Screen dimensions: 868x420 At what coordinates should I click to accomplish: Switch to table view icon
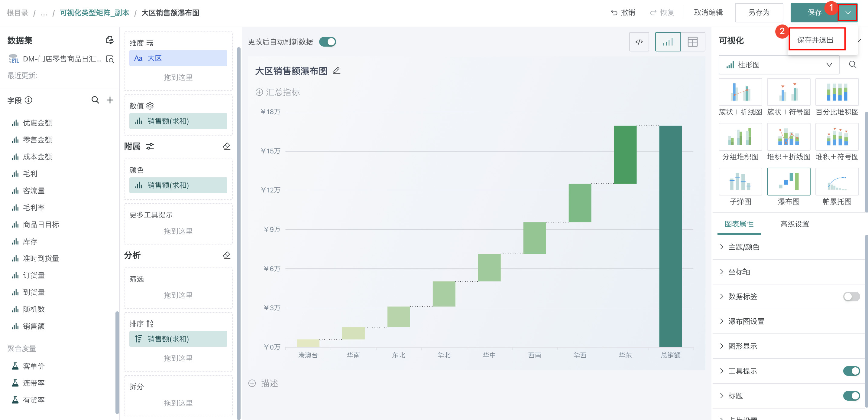pos(692,42)
